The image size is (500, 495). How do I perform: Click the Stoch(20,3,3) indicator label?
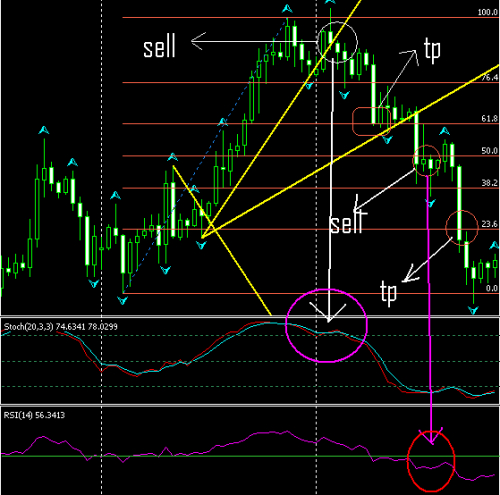[x=28, y=327]
